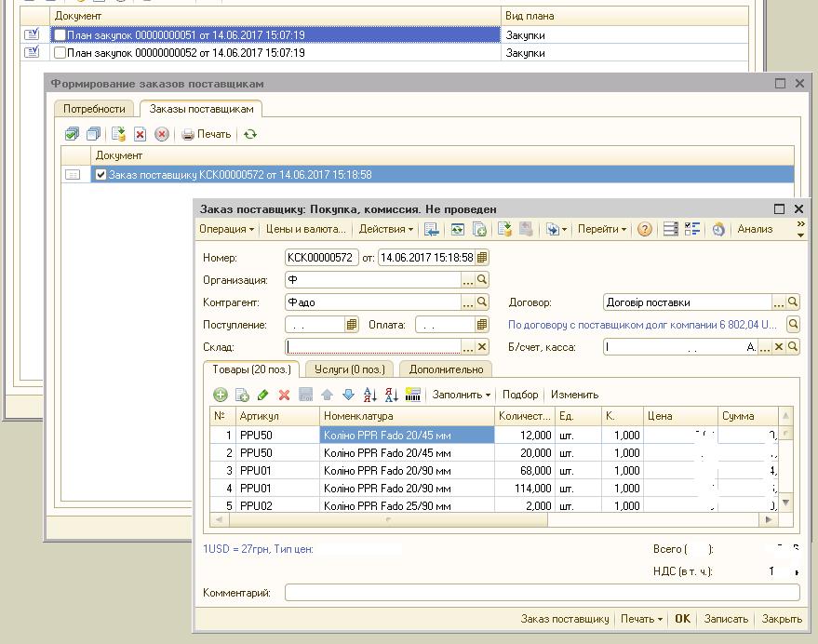
Task: Select the Заказы поставщикам tab
Action: click(x=201, y=109)
